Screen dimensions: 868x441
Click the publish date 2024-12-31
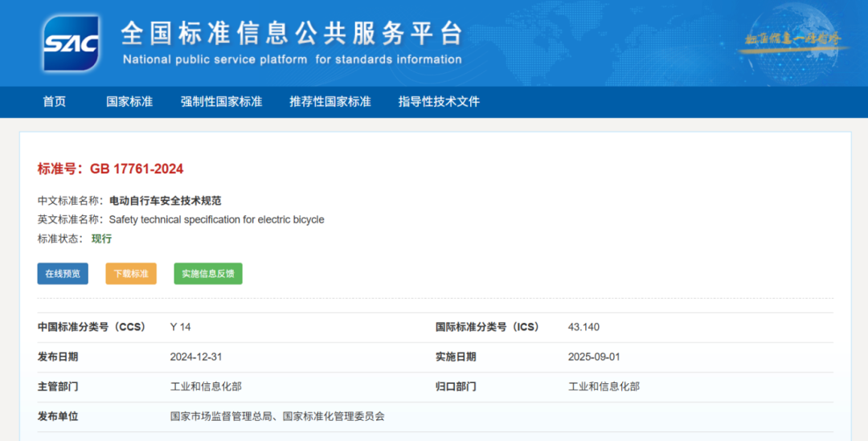[x=196, y=357]
